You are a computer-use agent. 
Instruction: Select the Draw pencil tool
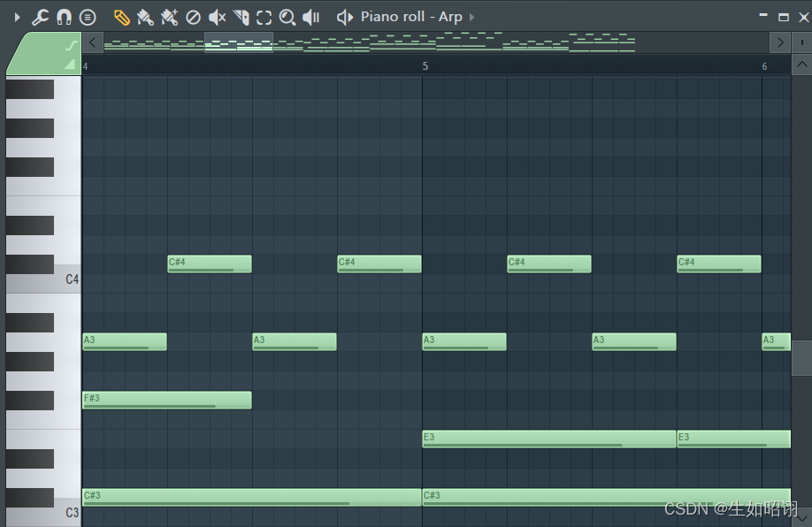click(x=122, y=17)
